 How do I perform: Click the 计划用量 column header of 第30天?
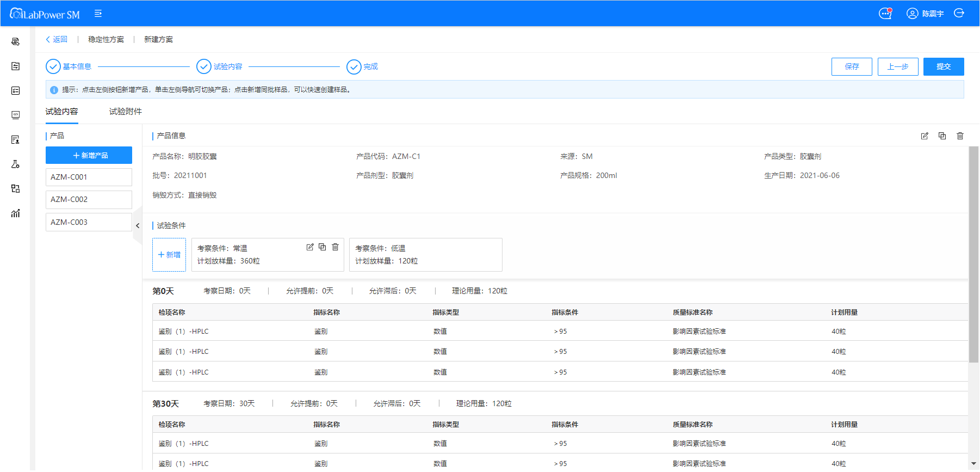(x=845, y=425)
